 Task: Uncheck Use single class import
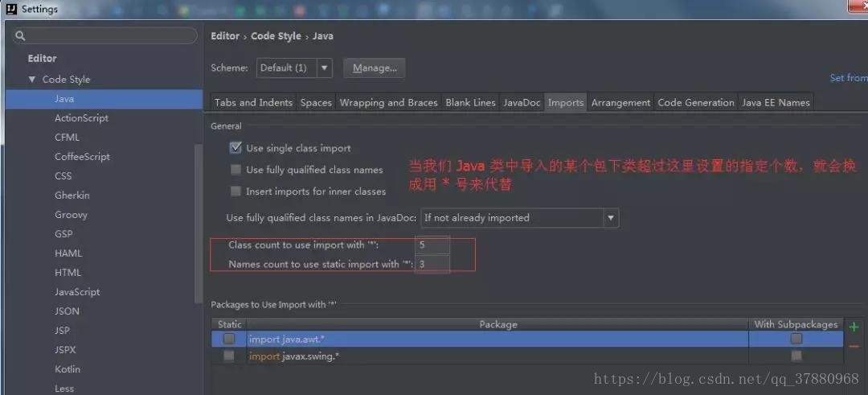pyautogui.click(x=235, y=148)
